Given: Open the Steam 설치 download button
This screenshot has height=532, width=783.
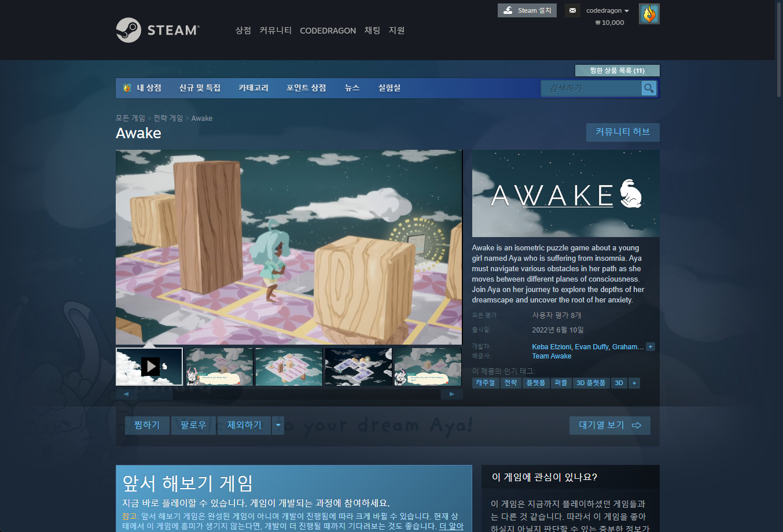Looking at the screenshot, I should point(527,10).
